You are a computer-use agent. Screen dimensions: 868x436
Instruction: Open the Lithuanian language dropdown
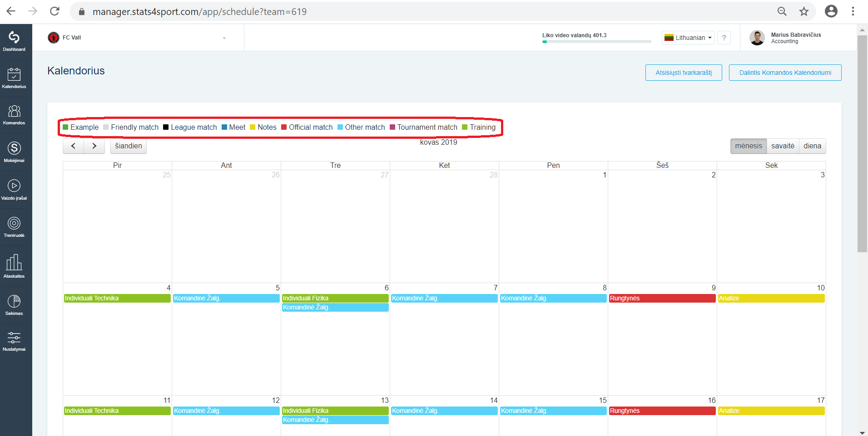pyautogui.click(x=688, y=38)
